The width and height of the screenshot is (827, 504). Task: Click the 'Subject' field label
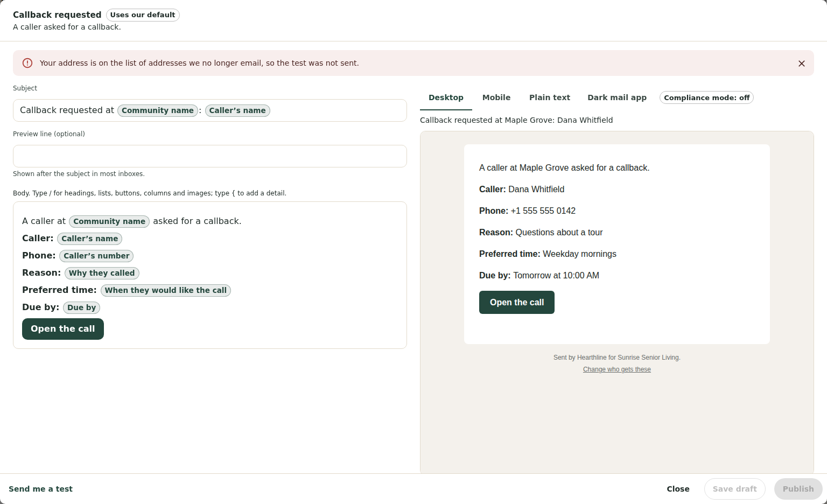[x=25, y=88]
